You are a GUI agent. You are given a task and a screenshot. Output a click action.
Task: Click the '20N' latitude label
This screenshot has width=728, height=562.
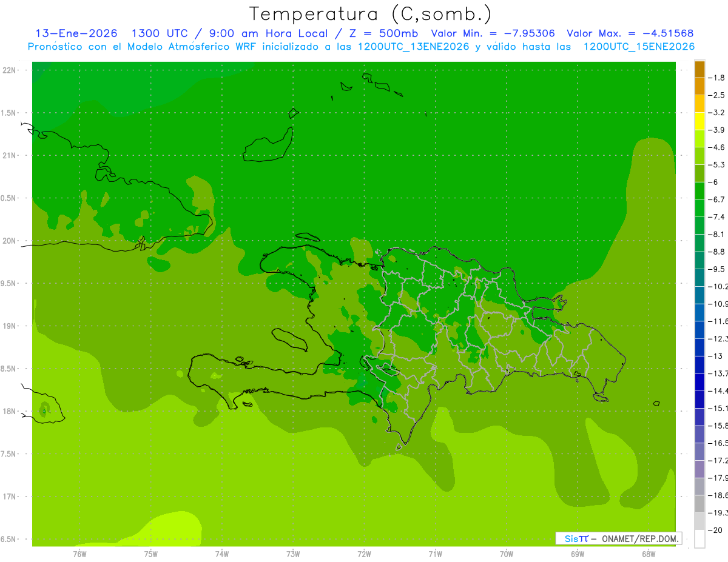[x=9, y=241]
